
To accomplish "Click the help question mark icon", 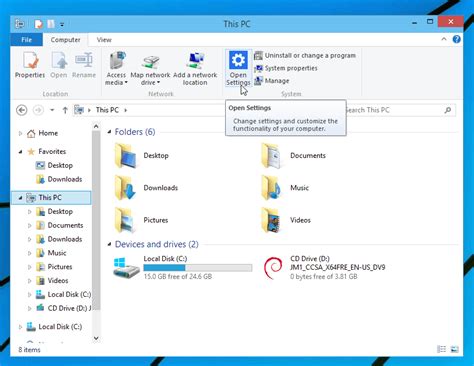I will coord(456,39).
